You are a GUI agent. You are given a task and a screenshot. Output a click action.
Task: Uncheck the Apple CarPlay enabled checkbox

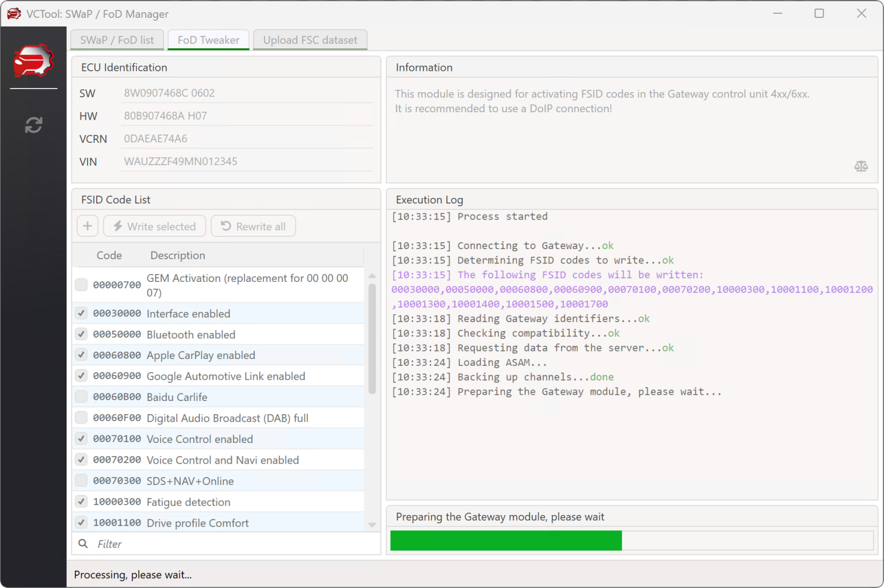click(82, 355)
